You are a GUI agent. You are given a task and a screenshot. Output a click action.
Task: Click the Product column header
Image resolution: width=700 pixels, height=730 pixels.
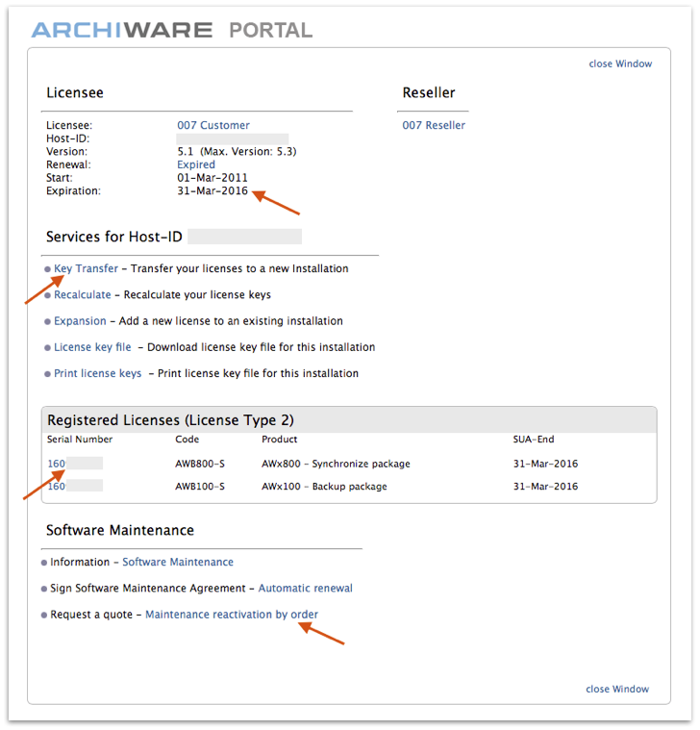(279, 439)
